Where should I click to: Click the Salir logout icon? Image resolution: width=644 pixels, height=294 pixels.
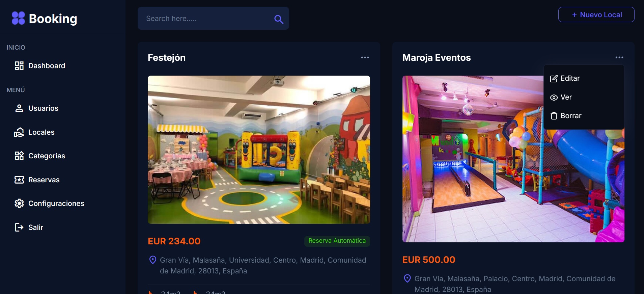[19, 227]
